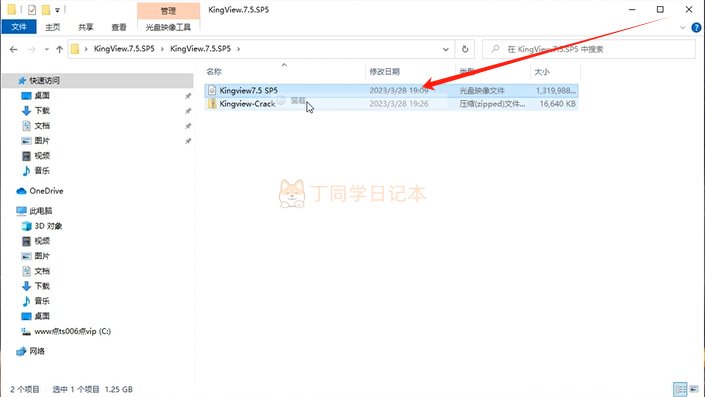705x397 pixels.
Task: Open 音乐 under 此电脑
Action: (x=42, y=301)
